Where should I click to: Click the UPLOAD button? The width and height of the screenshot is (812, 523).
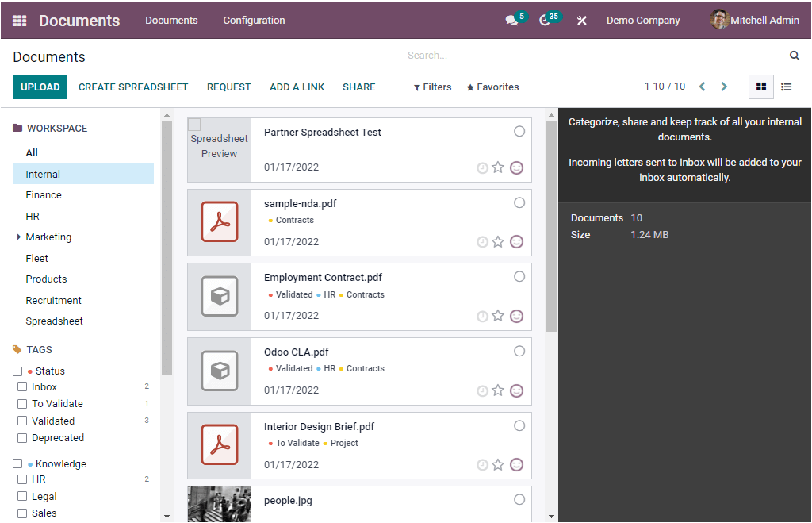40,87
